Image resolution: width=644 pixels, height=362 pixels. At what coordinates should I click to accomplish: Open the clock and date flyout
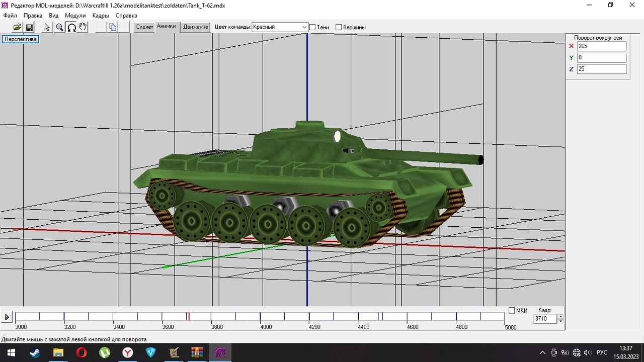[x=626, y=352]
